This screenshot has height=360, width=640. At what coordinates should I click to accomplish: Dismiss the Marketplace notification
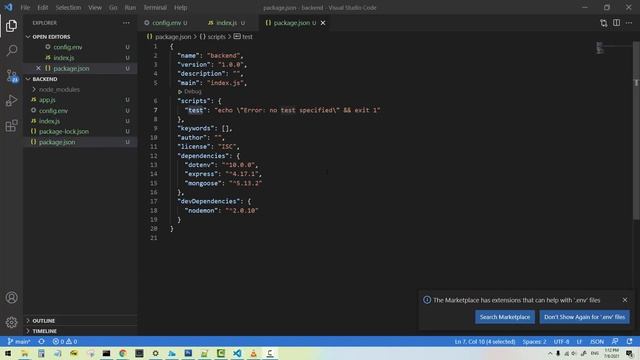625,300
